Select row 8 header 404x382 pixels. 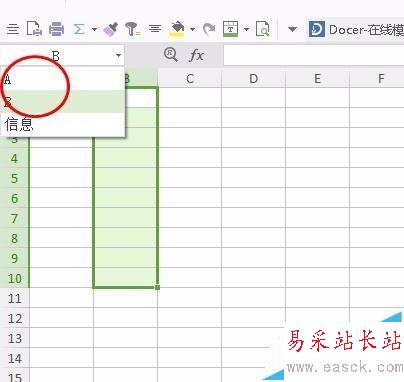(14, 238)
